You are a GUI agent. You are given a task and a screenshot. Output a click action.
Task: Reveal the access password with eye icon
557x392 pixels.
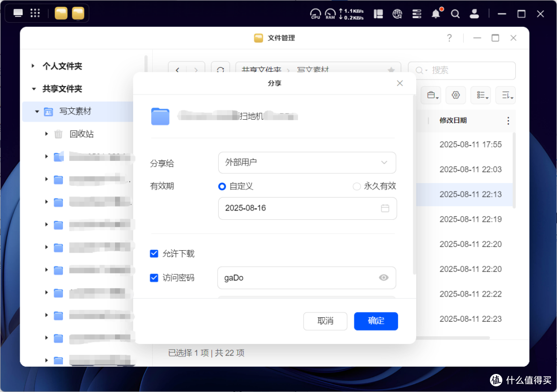point(384,277)
